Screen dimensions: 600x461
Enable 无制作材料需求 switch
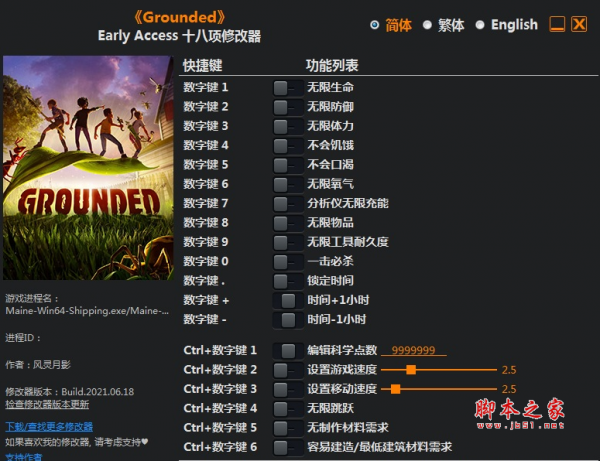288,428
